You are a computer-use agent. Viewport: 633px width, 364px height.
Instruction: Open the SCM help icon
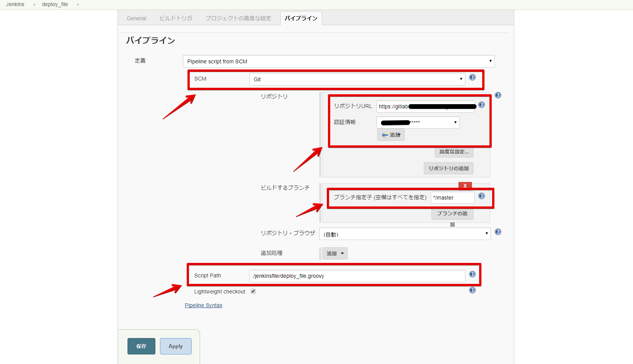pyautogui.click(x=472, y=77)
